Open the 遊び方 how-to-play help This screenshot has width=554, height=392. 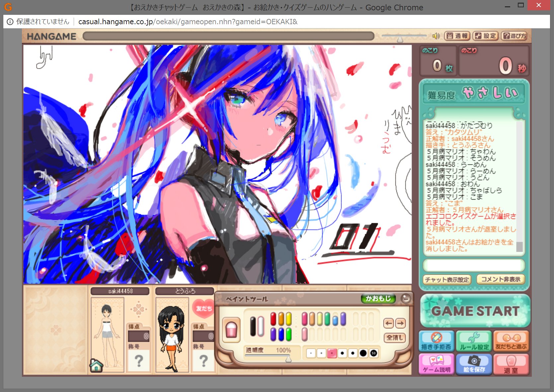pos(514,36)
